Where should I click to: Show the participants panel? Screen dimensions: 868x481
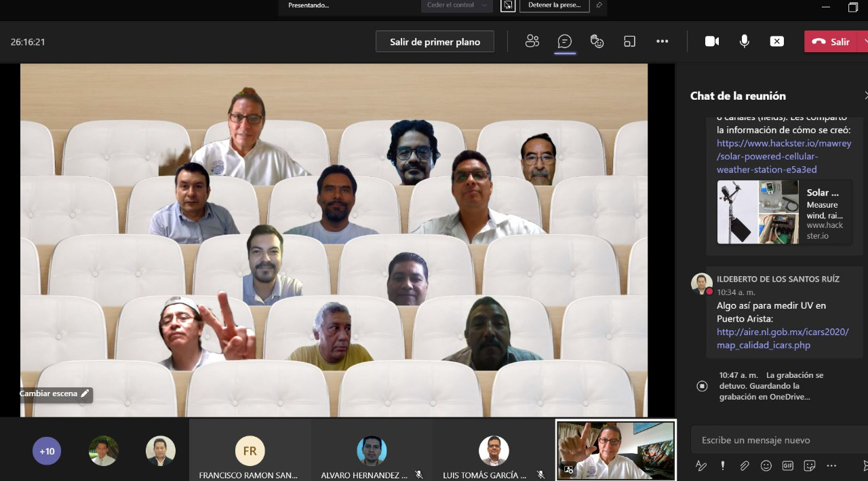coord(532,41)
